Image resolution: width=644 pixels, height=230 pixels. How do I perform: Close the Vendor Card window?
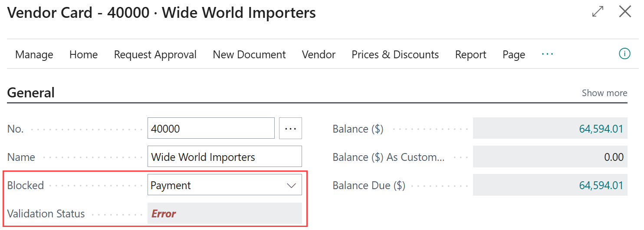pyautogui.click(x=625, y=12)
